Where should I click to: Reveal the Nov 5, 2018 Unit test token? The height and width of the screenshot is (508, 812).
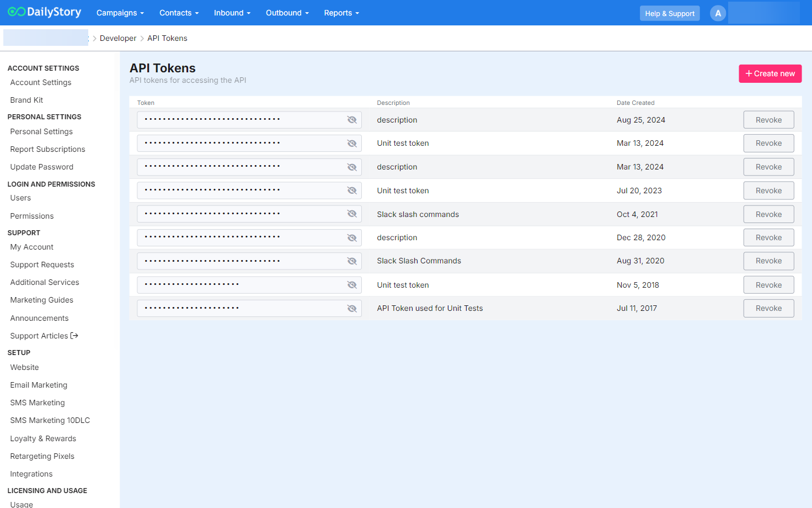point(352,285)
